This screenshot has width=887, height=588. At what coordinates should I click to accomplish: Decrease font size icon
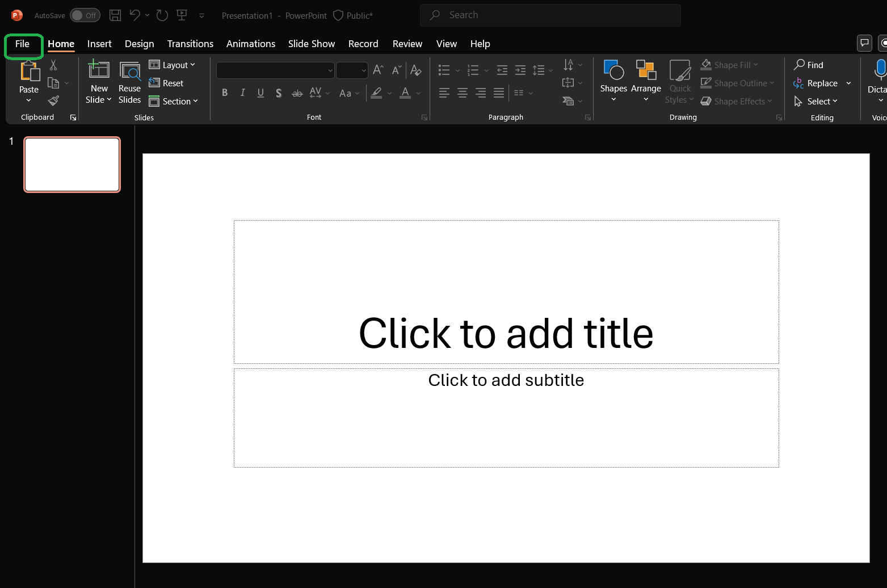397,70
